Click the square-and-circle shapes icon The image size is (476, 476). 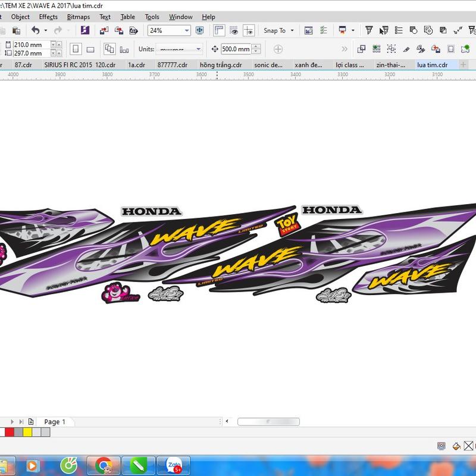pyautogui.click(x=414, y=30)
